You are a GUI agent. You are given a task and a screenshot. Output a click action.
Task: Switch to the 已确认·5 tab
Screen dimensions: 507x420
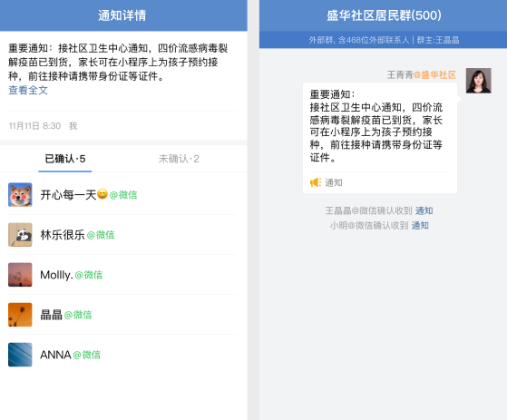point(65,159)
